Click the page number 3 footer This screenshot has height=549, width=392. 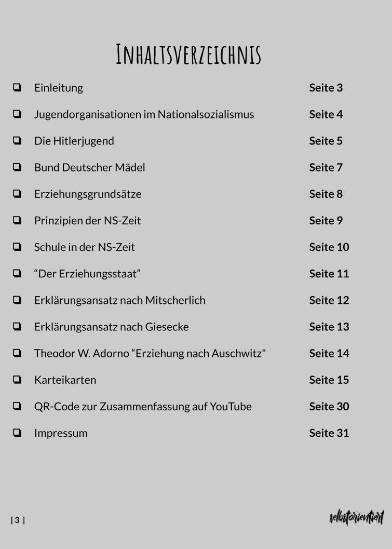18,520
